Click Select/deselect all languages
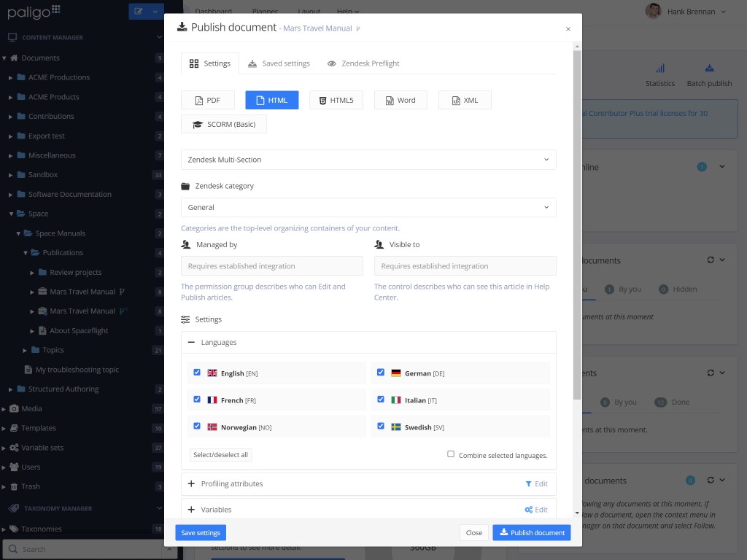 (220, 455)
